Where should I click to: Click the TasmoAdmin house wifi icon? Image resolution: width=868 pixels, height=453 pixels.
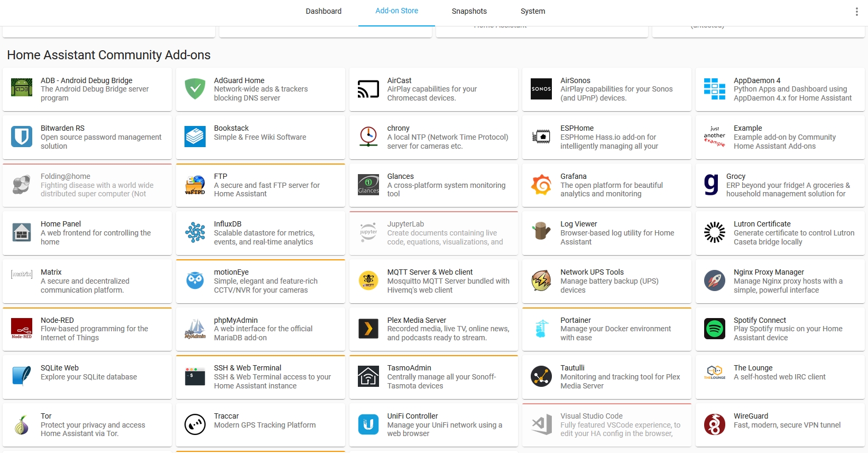click(x=368, y=376)
